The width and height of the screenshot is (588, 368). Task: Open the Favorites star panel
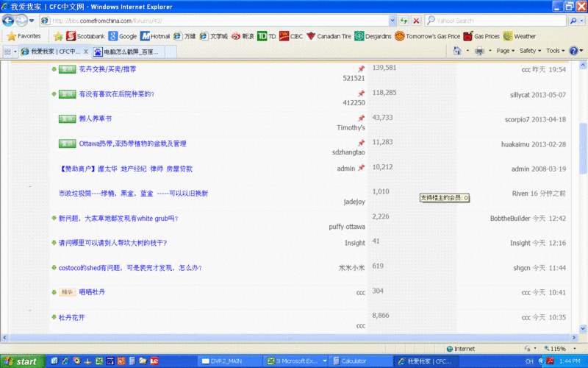tap(24, 36)
